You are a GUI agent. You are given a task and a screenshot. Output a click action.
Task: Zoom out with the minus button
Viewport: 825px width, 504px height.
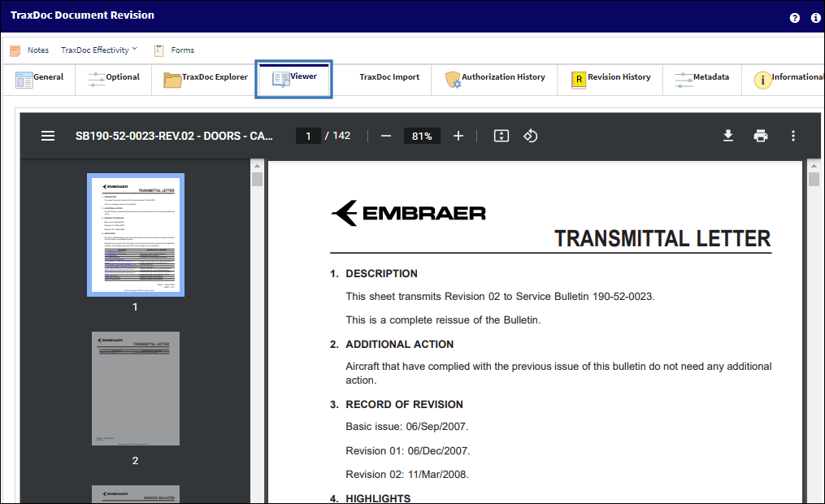point(385,137)
